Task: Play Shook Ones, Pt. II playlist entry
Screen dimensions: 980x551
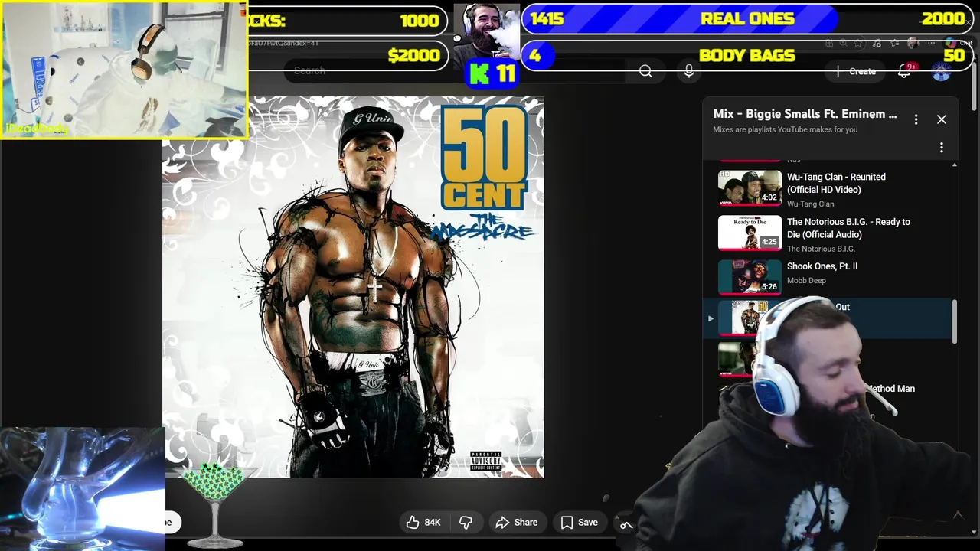Action: click(x=822, y=266)
